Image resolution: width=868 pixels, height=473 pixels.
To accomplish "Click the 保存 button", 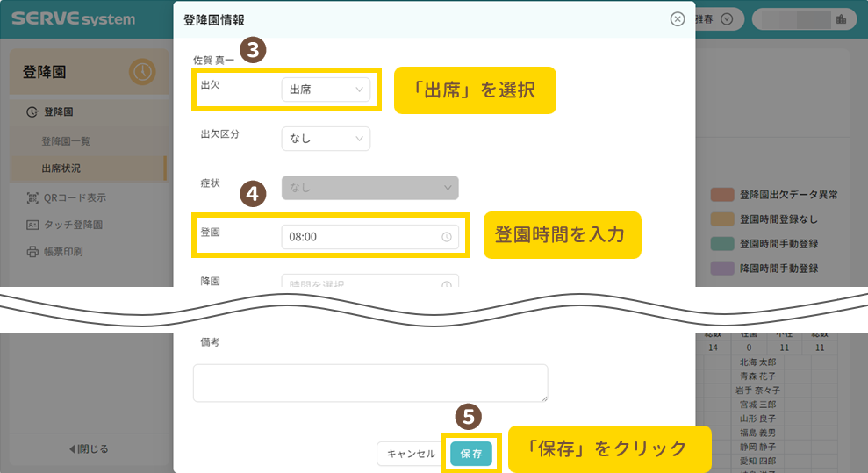I will click(x=471, y=454).
